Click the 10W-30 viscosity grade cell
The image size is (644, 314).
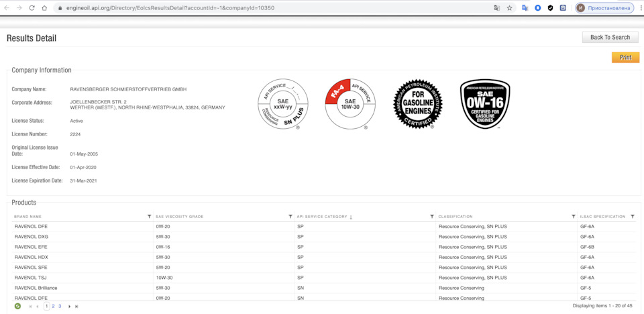point(164,278)
